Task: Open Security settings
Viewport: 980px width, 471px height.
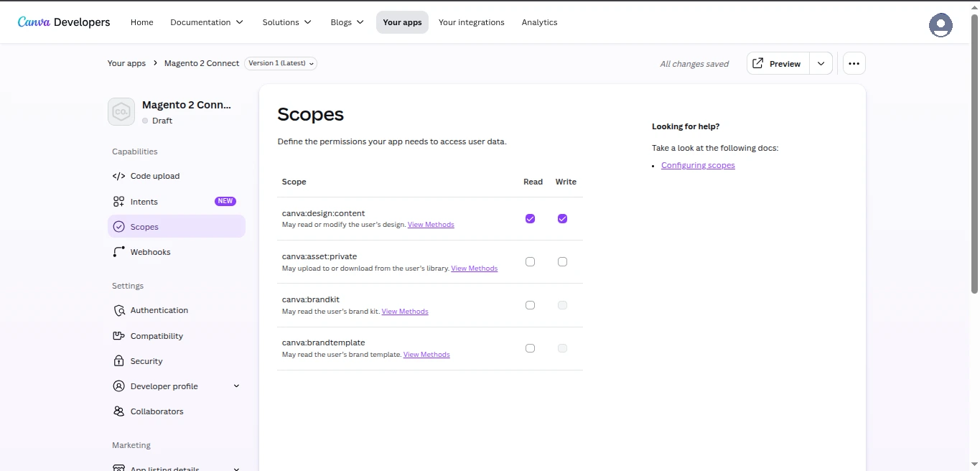Action: [x=177, y=361]
